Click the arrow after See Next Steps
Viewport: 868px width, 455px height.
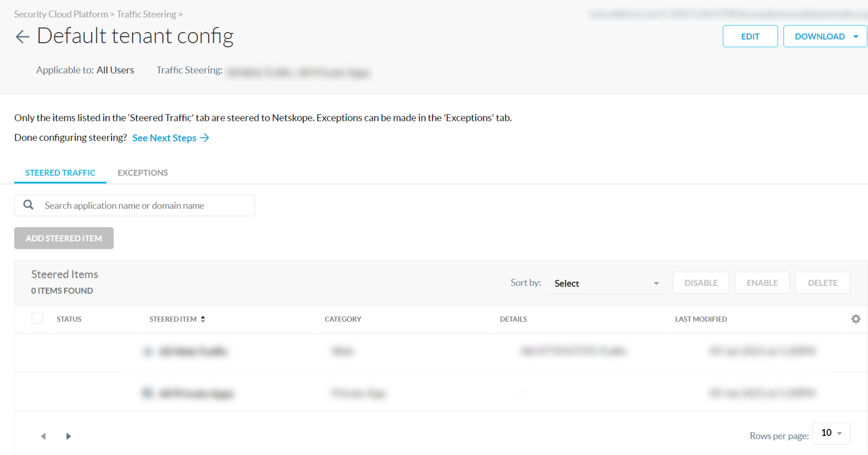(205, 138)
